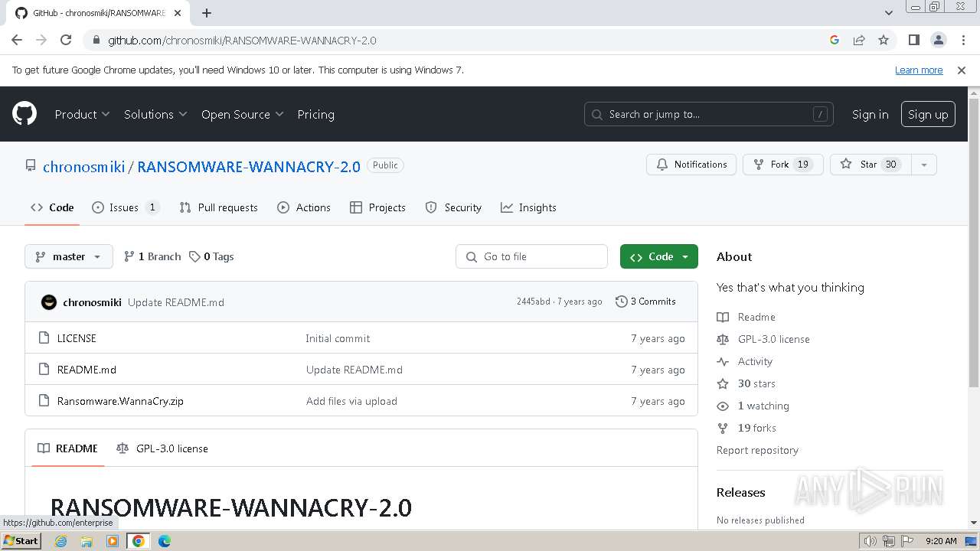
Task: Open the Chrome side panel icon
Action: [913, 40]
